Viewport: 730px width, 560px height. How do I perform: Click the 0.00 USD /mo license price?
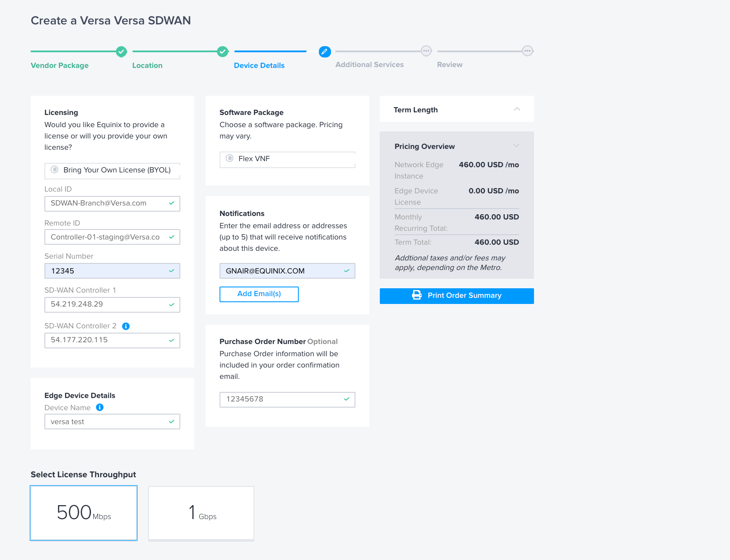tap(494, 191)
